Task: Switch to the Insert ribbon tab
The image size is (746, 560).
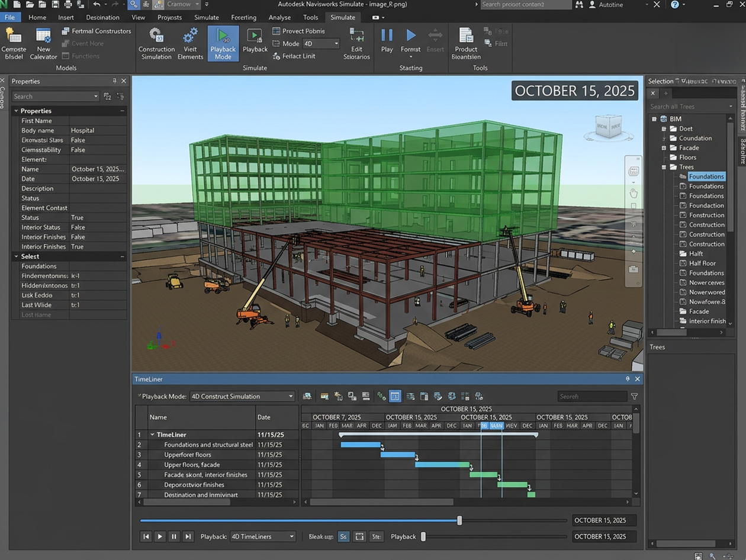Action: [66, 17]
